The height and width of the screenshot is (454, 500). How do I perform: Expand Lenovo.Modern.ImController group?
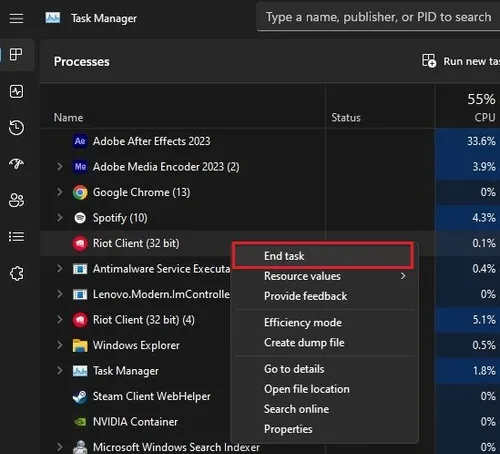tap(60, 294)
